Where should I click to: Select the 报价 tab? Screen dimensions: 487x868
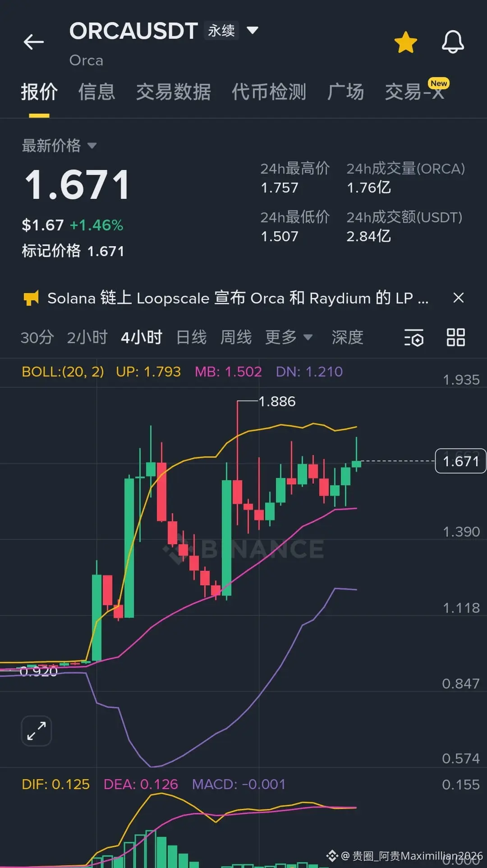(x=39, y=92)
